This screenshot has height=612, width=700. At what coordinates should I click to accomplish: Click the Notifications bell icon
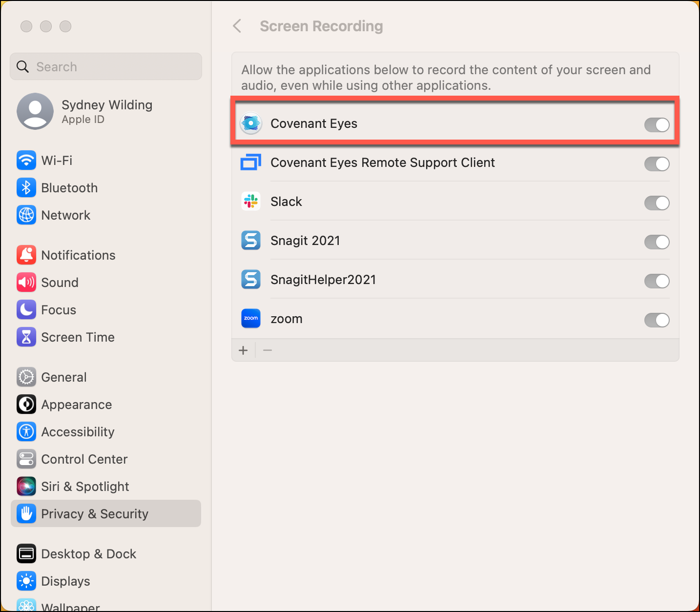26,255
